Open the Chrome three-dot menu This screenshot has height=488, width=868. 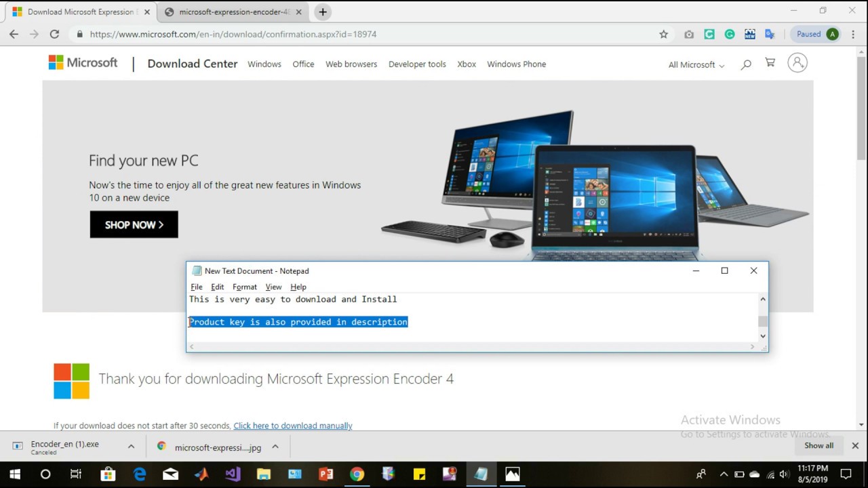click(x=854, y=34)
